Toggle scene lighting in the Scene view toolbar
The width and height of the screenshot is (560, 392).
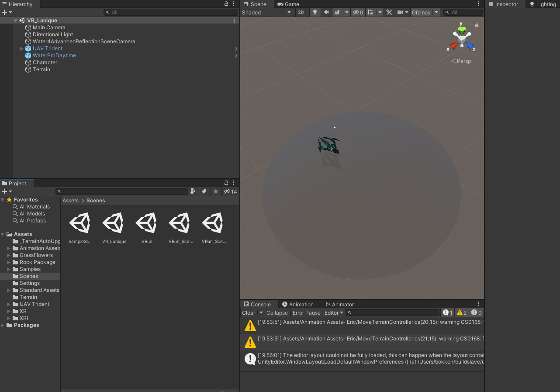[x=315, y=12]
